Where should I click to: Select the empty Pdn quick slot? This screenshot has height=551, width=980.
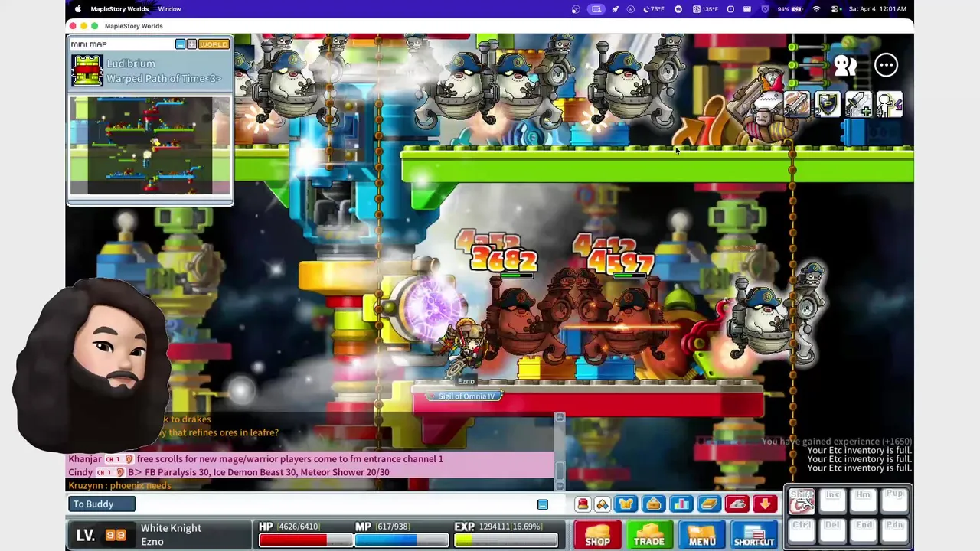(x=894, y=530)
